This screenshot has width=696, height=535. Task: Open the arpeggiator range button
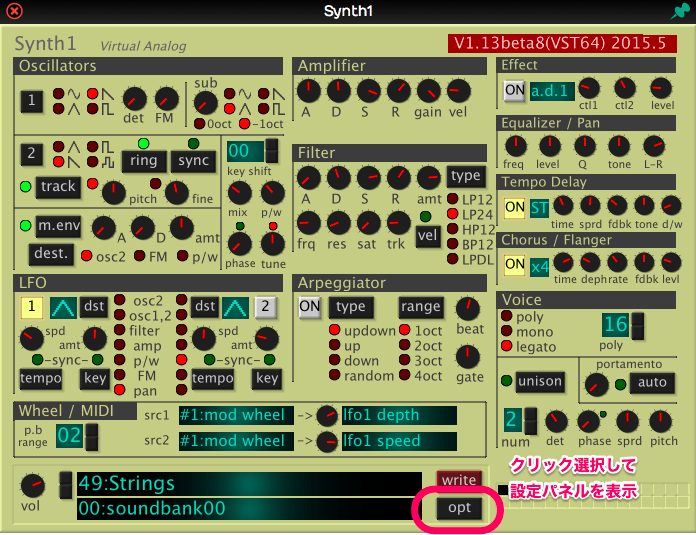pyautogui.click(x=420, y=307)
